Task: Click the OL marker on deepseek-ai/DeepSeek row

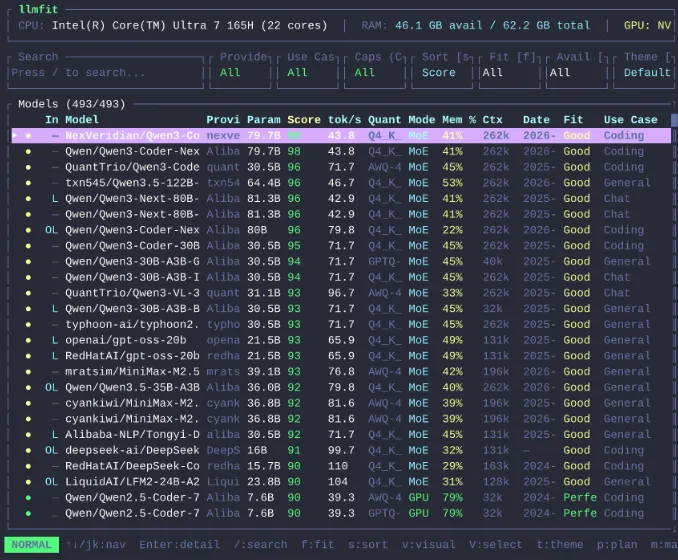Action: coord(51,450)
